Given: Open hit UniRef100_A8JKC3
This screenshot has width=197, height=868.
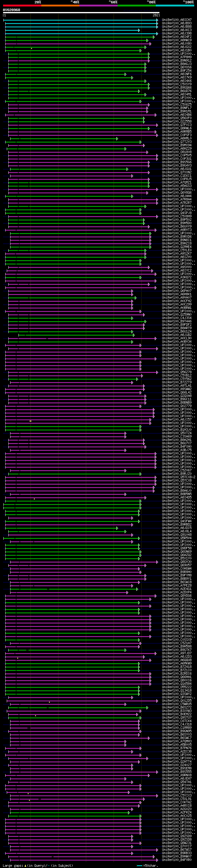Looking at the screenshot, I should click(x=177, y=30).
